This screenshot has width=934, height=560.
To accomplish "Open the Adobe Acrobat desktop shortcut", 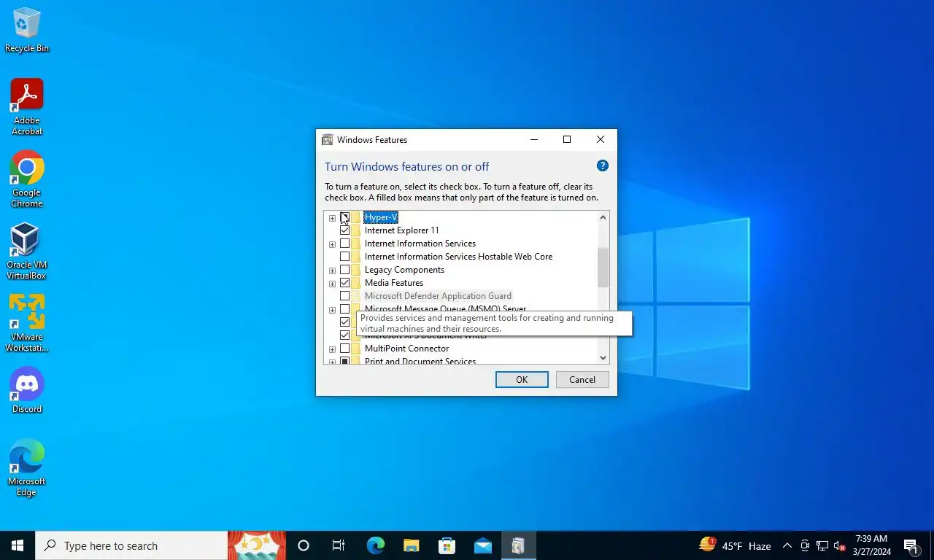I will [x=27, y=107].
